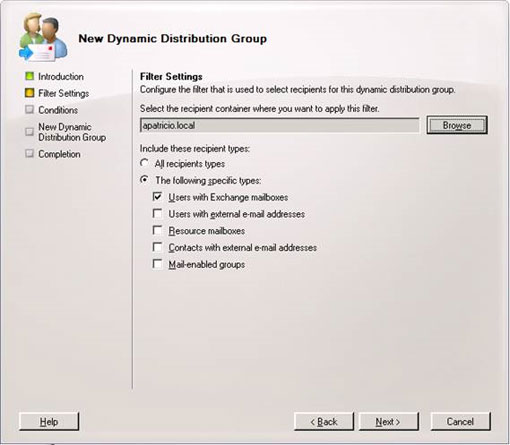This screenshot has width=510, height=445.
Task: Click the Conditions step indicator square
Action: (29, 110)
